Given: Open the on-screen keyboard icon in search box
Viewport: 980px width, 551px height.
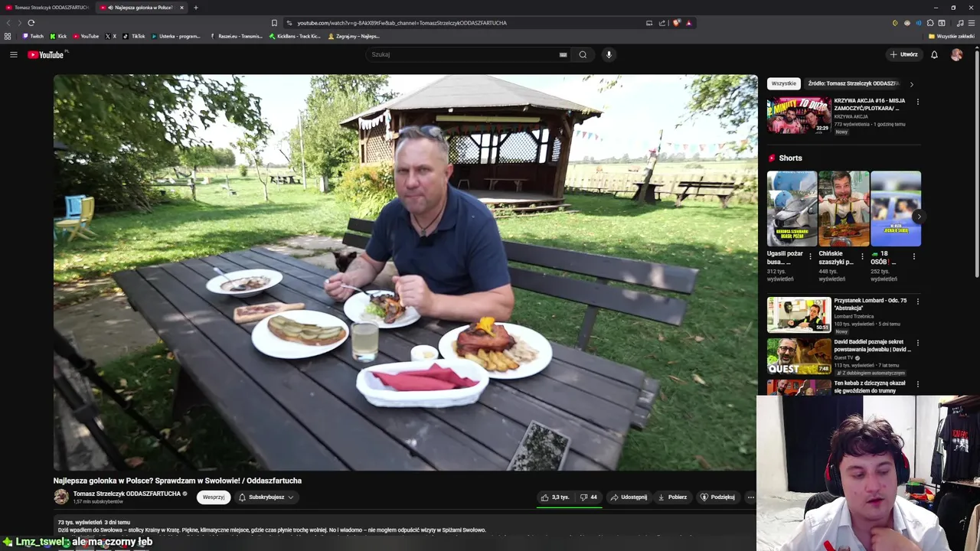Looking at the screenshot, I should tap(563, 54).
